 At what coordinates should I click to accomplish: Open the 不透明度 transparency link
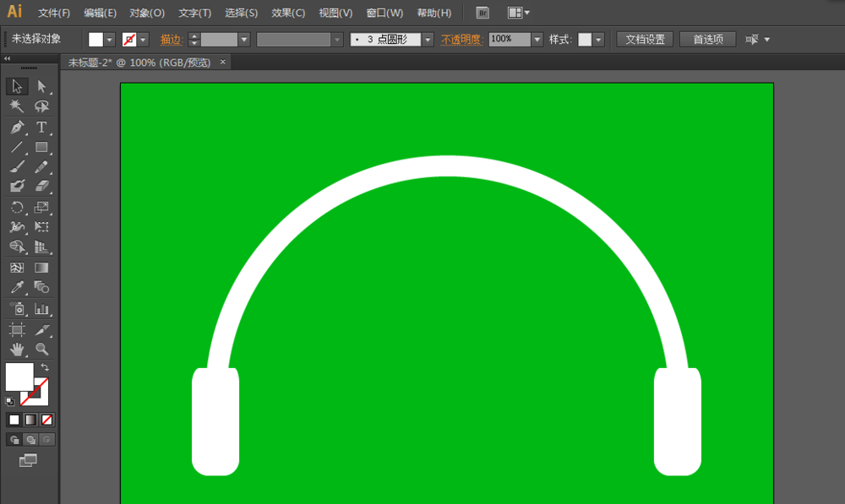pos(461,40)
